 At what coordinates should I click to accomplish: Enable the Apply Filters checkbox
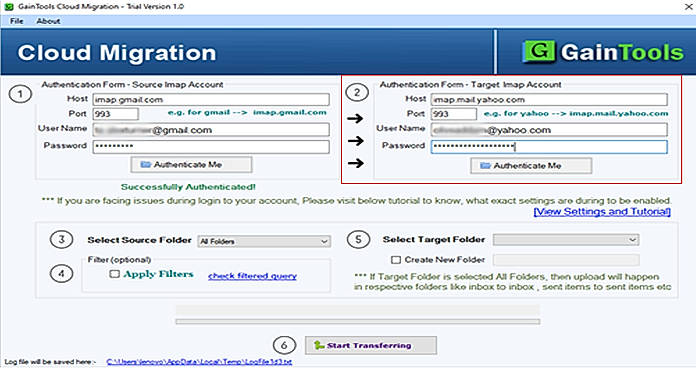pos(115,274)
